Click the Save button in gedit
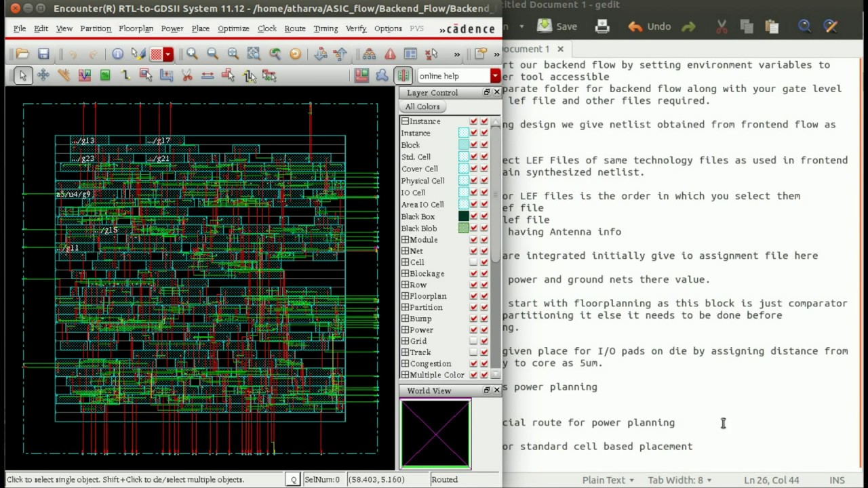The height and width of the screenshot is (488, 868). (557, 26)
